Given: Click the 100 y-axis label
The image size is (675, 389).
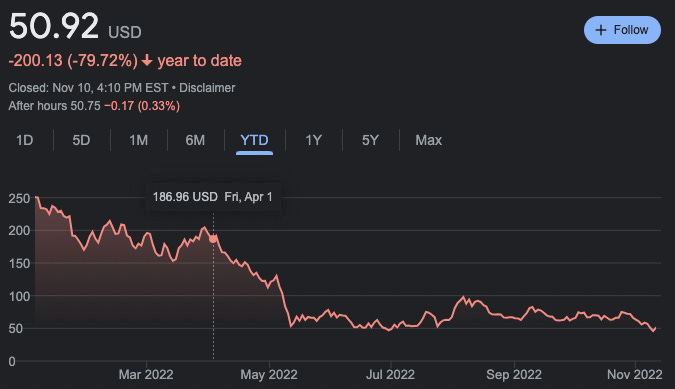Looking at the screenshot, I should (19, 296).
